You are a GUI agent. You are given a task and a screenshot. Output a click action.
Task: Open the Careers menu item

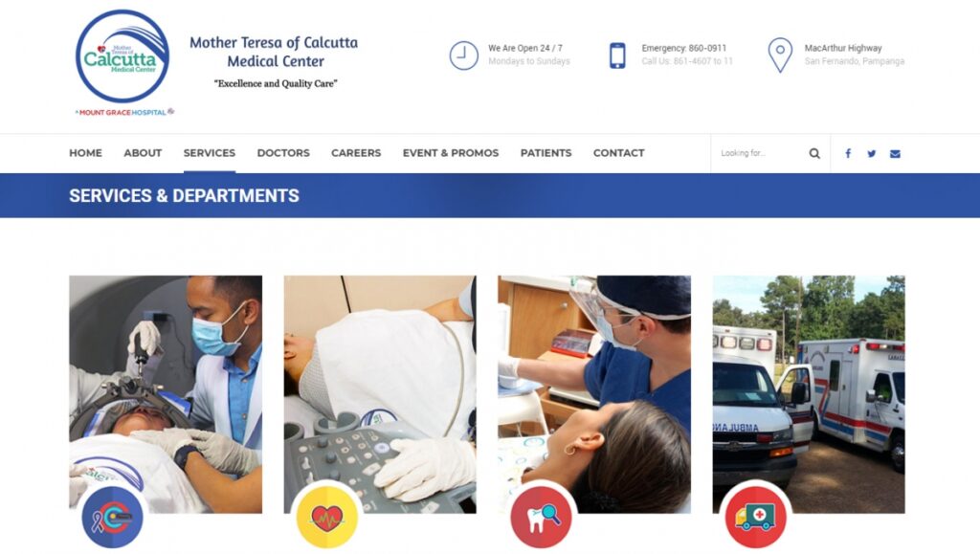[x=356, y=153]
